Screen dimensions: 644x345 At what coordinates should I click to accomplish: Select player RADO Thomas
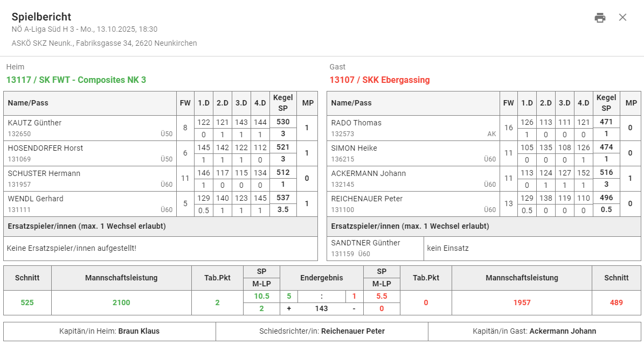pyautogui.click(x=356, y=123)
